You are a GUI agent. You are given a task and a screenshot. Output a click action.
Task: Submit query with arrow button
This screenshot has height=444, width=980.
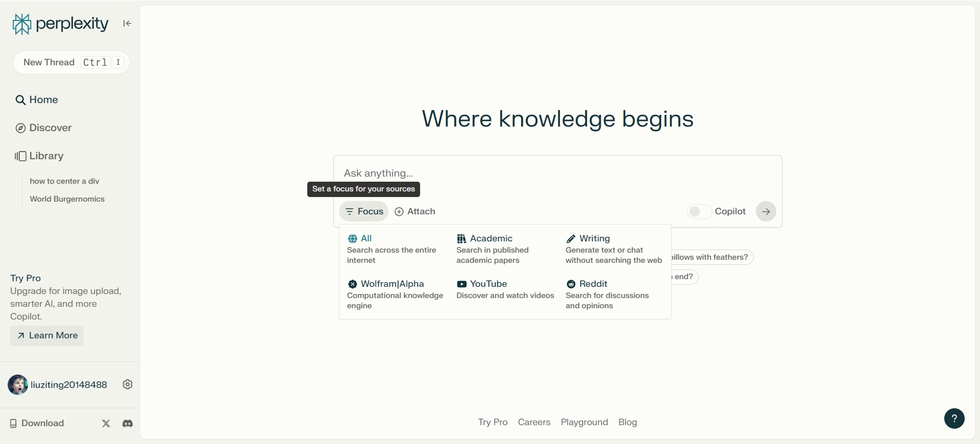pyautogui.click(x=766, y=211)
